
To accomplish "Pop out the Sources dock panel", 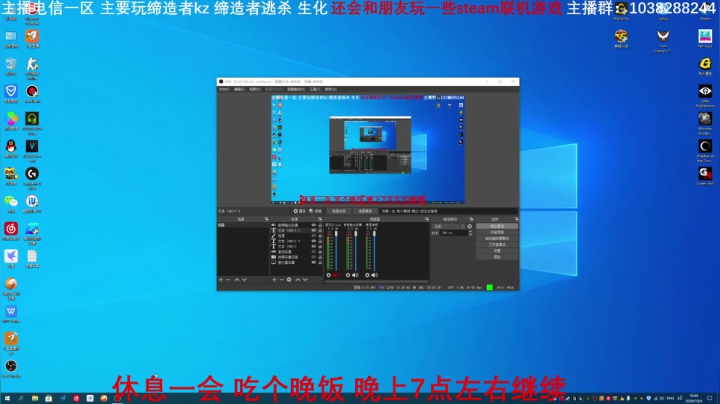I will pos(320,219).
